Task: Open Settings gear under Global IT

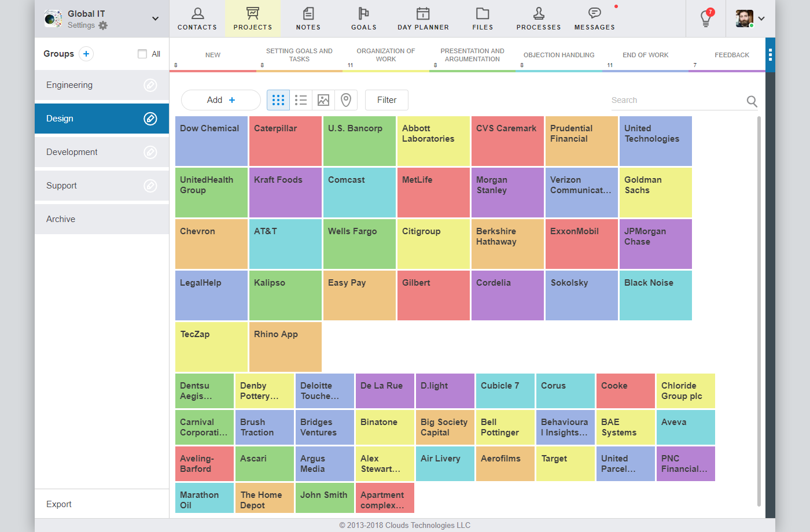Action: click(x=103, y=25)
